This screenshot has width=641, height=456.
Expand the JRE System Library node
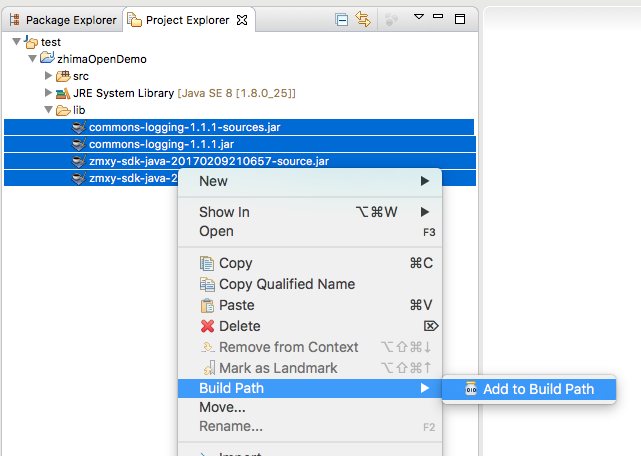[x=48, y=92]
